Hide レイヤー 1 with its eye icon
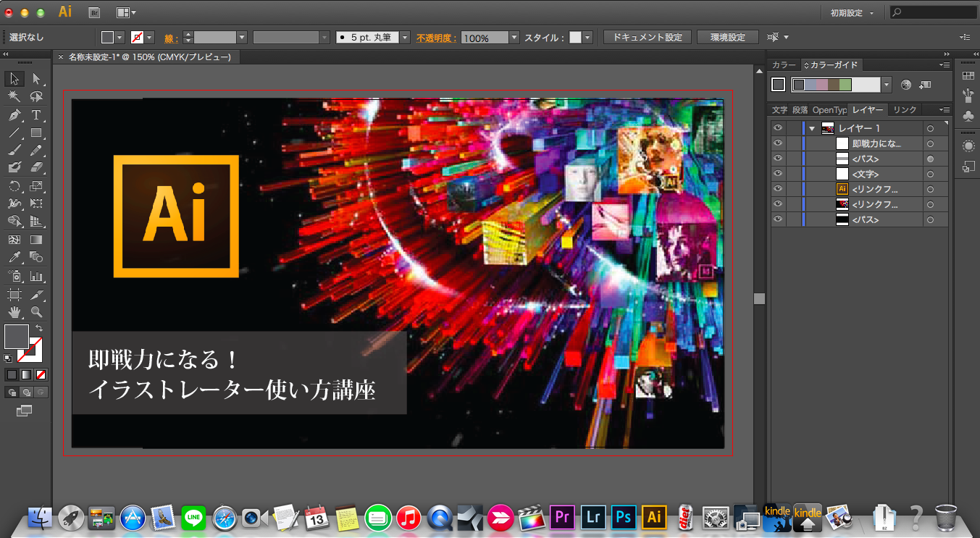The image size is (980, 538). [778, 128]
